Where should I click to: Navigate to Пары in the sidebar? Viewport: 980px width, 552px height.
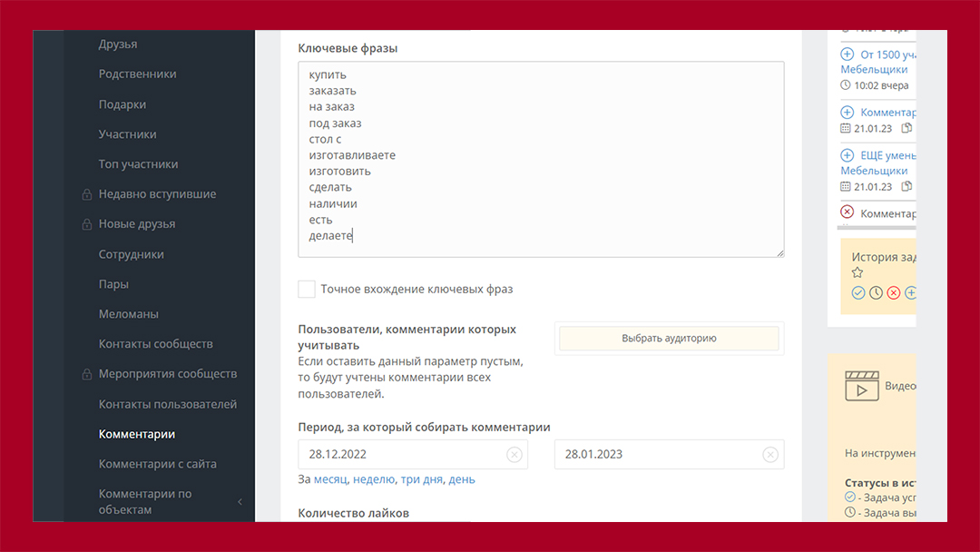(x=113, y=284)
